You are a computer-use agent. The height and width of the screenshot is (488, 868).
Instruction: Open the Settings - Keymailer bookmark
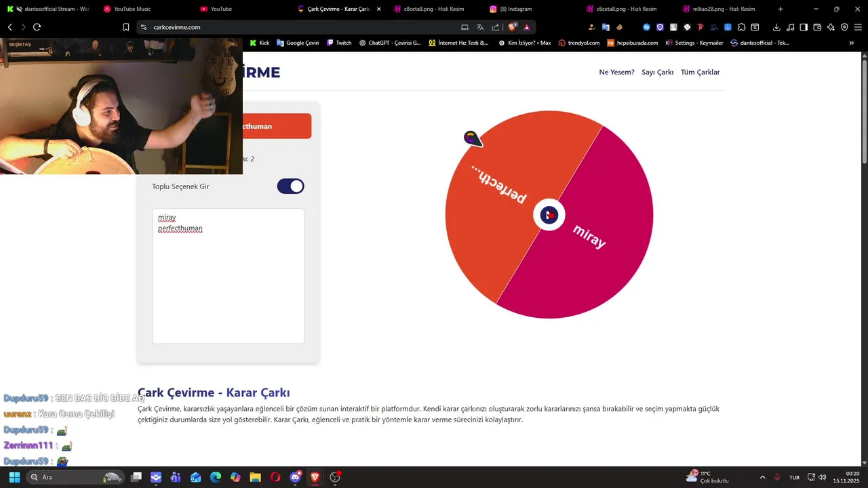tap(694, 43)
